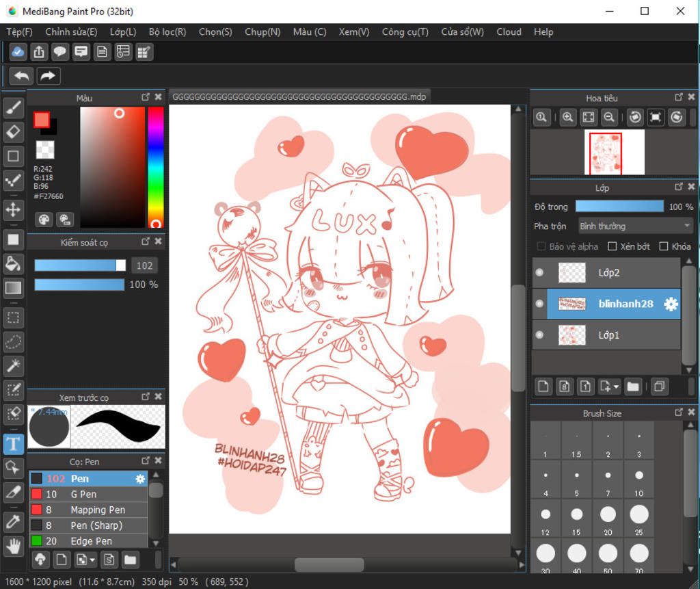Adjust the Độ trong opacity slider

(619, 206)
